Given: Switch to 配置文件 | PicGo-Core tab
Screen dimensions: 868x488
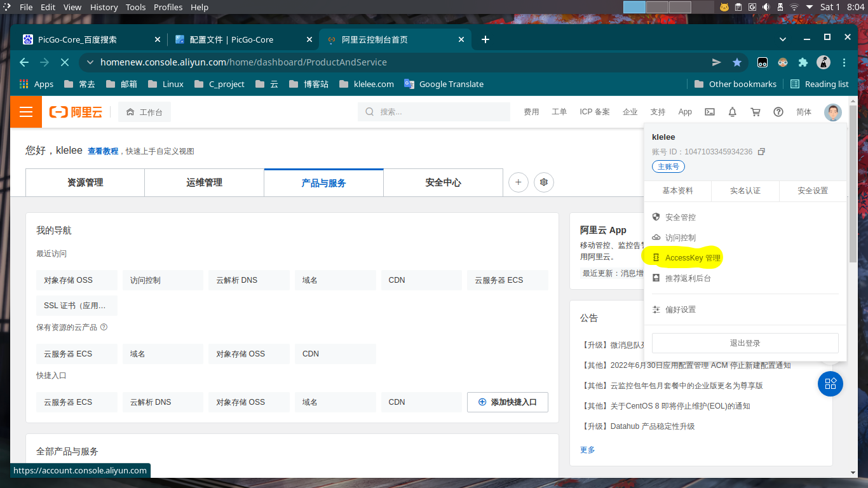Looking at the screenshot, I should click(x=244, y=39).
